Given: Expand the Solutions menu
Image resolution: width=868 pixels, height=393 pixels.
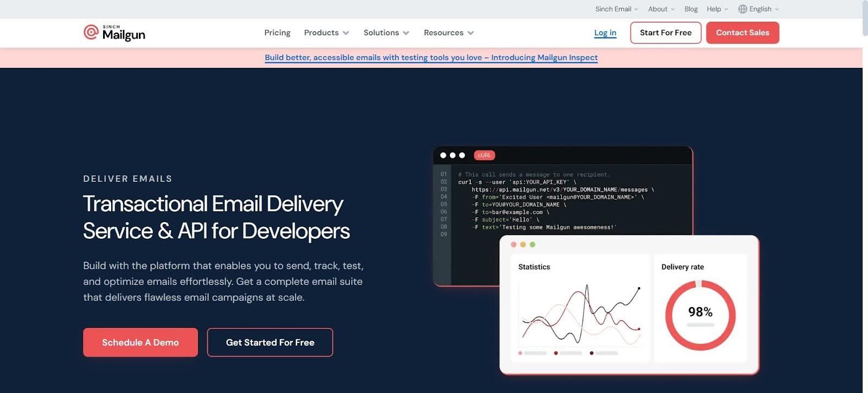Looking at the screenshot, I should click(x=386, y=33).
